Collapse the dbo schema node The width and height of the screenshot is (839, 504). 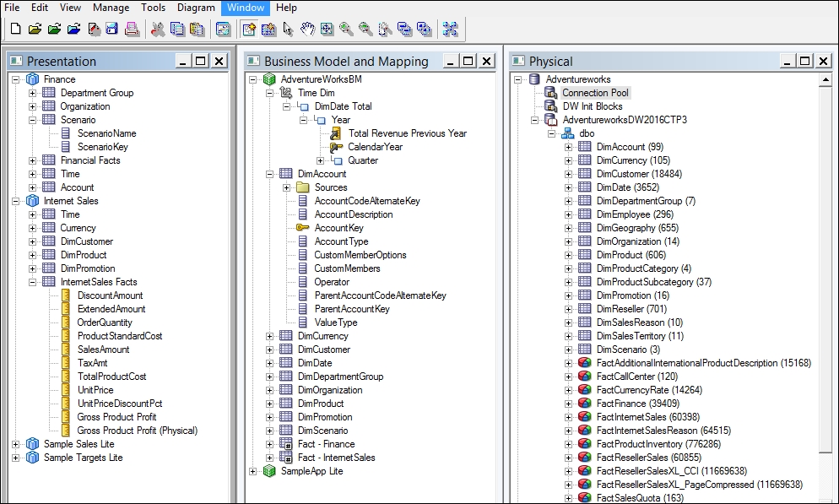pos(551,133)
